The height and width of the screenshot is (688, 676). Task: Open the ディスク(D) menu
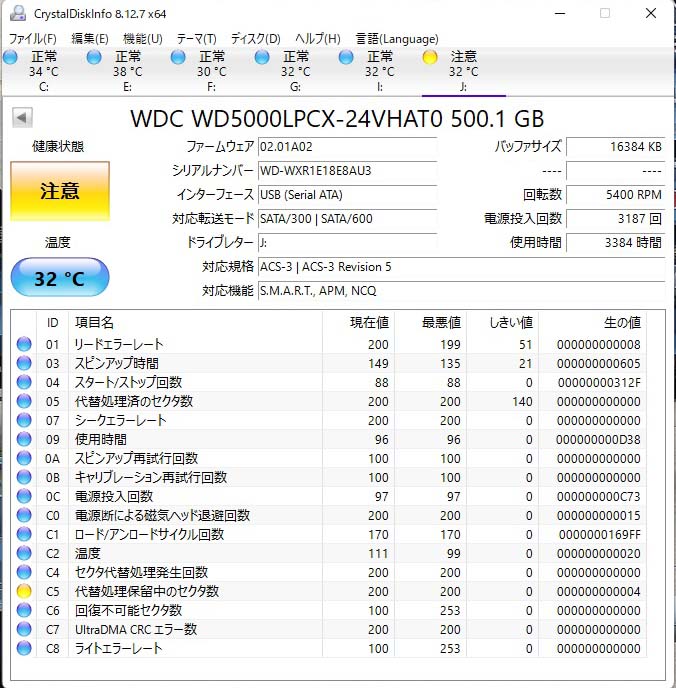point(256,39)
